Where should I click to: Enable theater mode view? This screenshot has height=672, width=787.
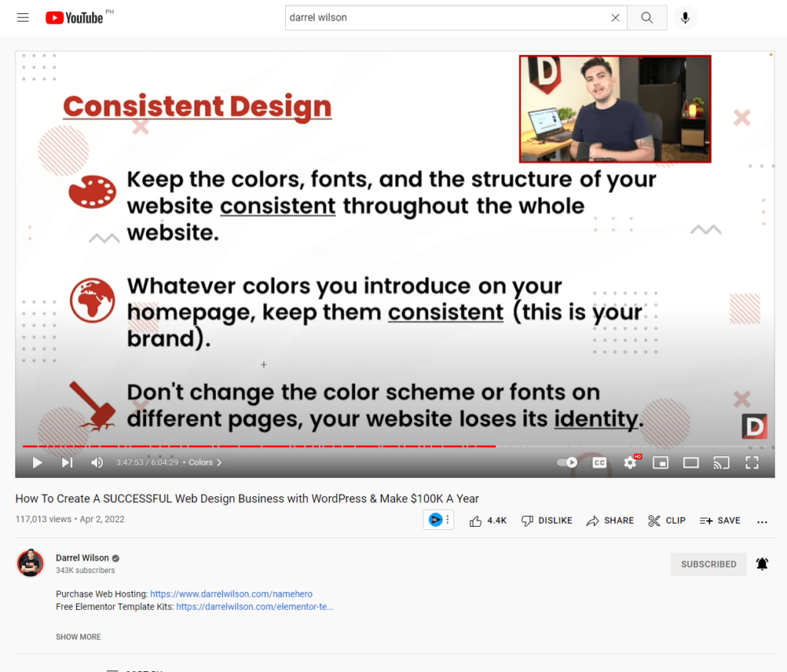[x=691, y=462]
